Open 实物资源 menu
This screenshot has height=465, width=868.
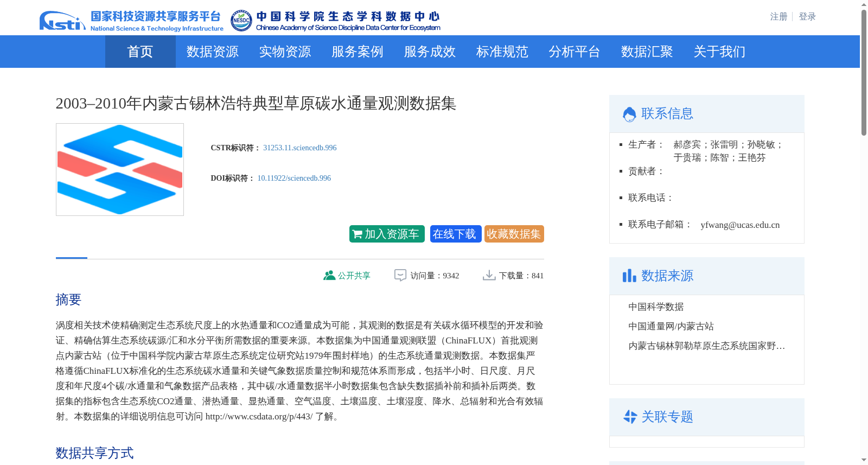[285, 52]
